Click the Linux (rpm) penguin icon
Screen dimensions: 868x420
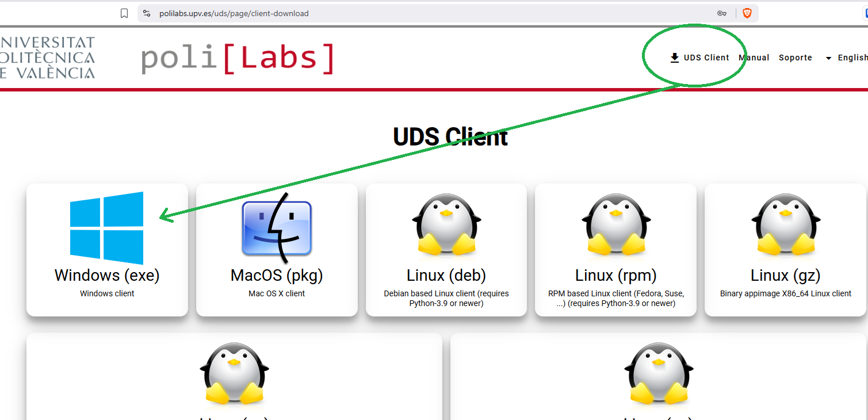pyautogui.click(x=616, y=225)
